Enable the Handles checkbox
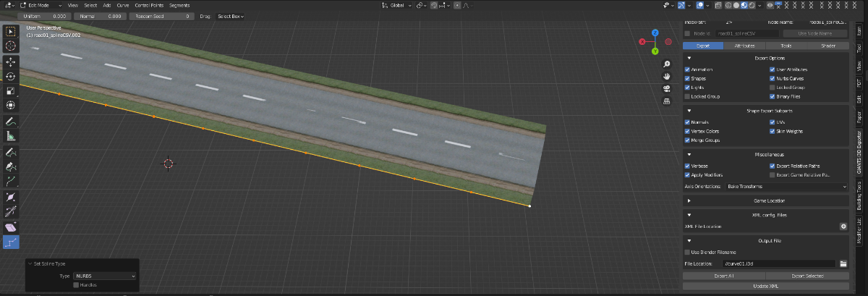This screenshot has width=868, height=296. [x=76, y=285]
